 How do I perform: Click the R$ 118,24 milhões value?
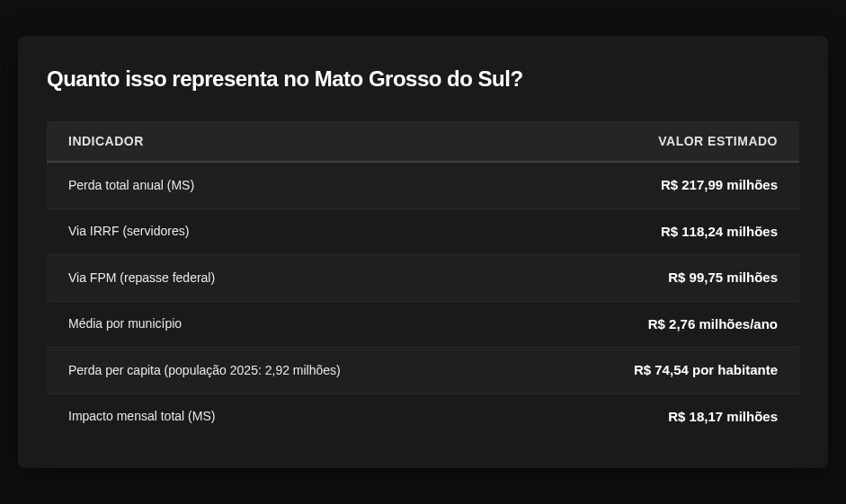tap(718, 232)
